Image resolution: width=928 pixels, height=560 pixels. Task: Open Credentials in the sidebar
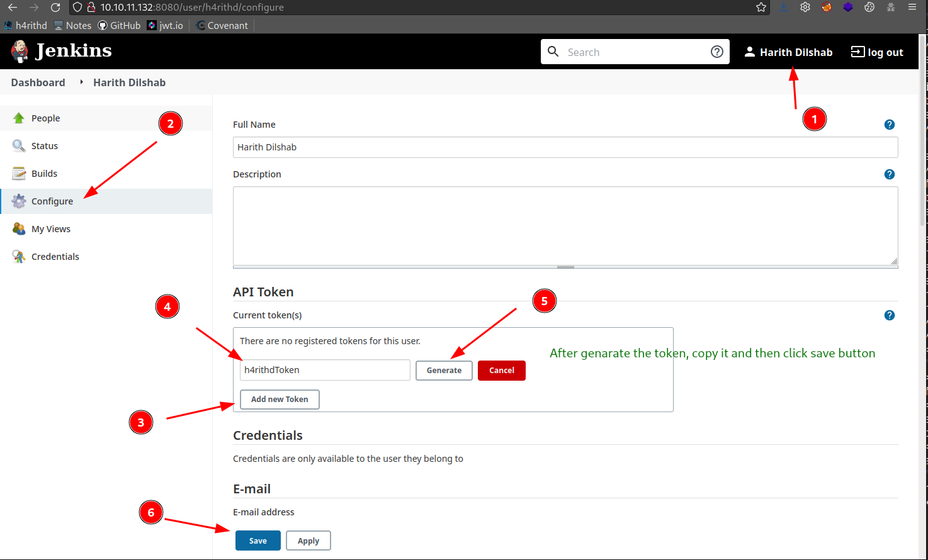point(106,257)
